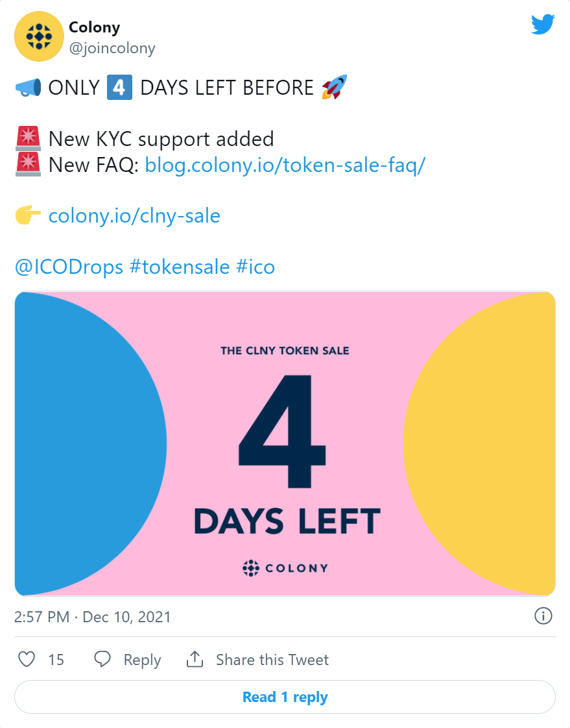Open the tweet timestamp Dec 10, 2021

92,617
